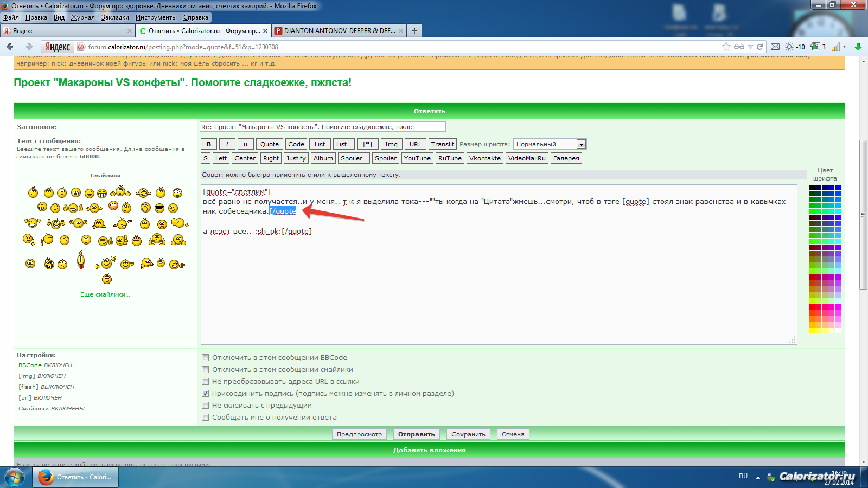Click the RU language indicator in the tray
The image size is (868, 488).
(x=743, y=476)
